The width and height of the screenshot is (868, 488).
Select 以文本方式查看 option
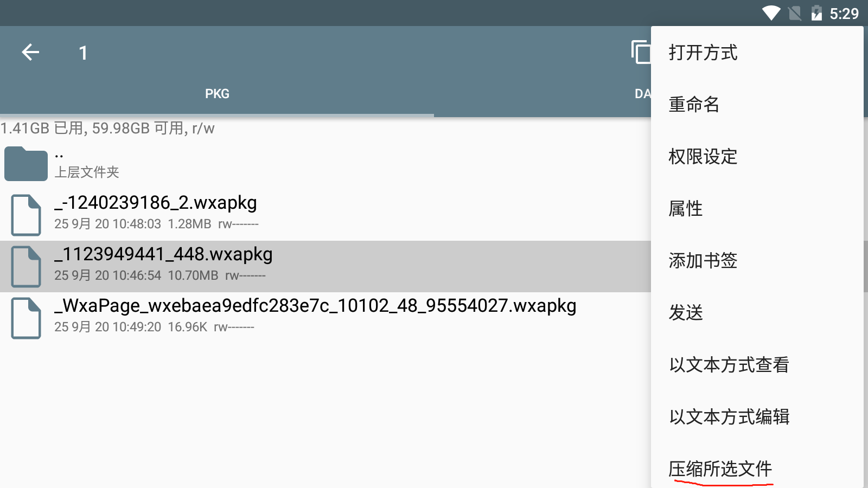click(x=757, y=364)
